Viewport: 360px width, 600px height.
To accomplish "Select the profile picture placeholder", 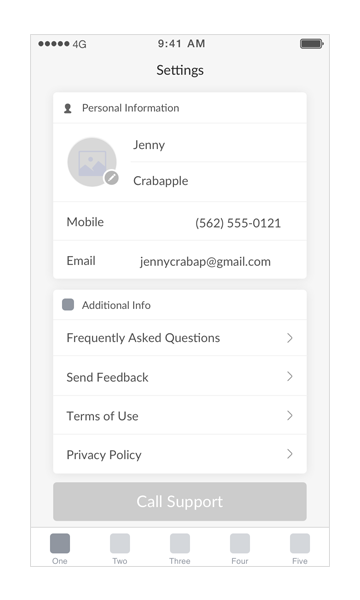I will click(92, 162).
